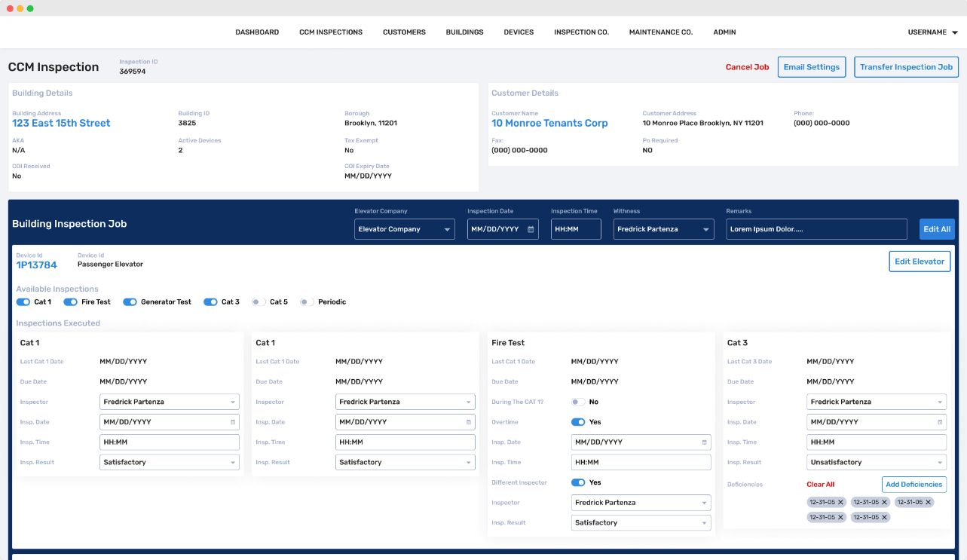Click the Edit Elevator button
This screenshot has height=560, width=967.
(920, 262)
